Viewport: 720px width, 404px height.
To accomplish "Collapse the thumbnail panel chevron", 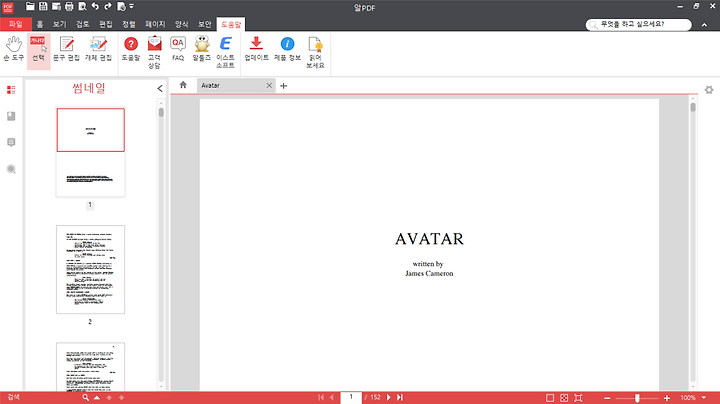I will pyautogui.click(x=160, y=88).
